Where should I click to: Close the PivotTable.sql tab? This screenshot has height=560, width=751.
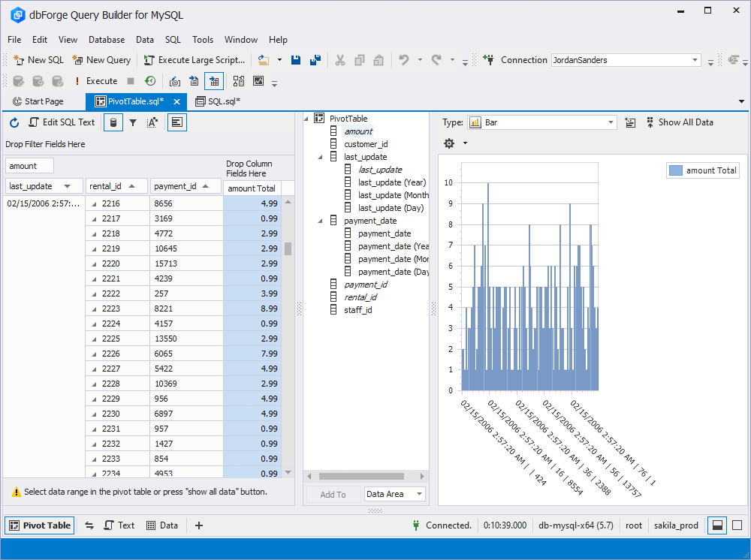[176, 101]
